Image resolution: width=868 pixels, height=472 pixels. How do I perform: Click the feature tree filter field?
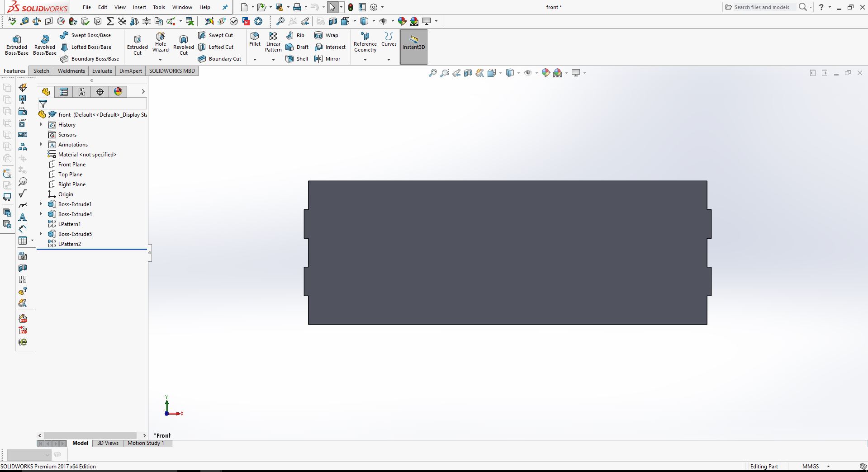pos(92,104)
